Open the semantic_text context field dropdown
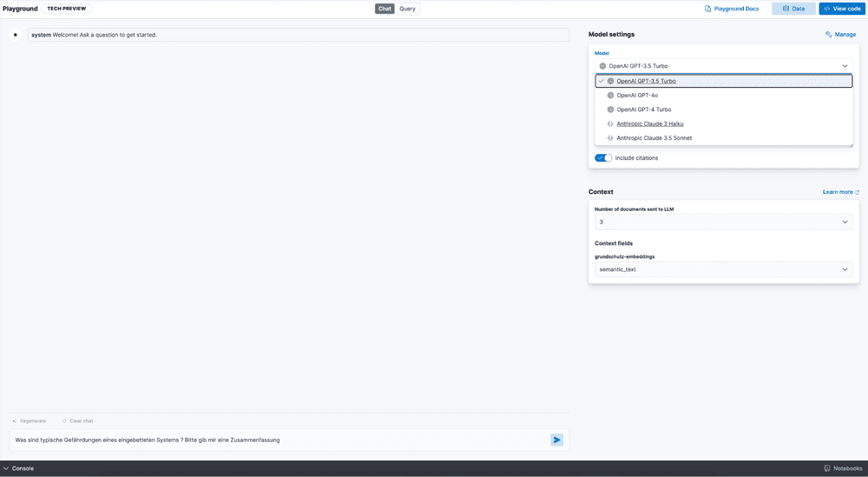 point(723,269)
